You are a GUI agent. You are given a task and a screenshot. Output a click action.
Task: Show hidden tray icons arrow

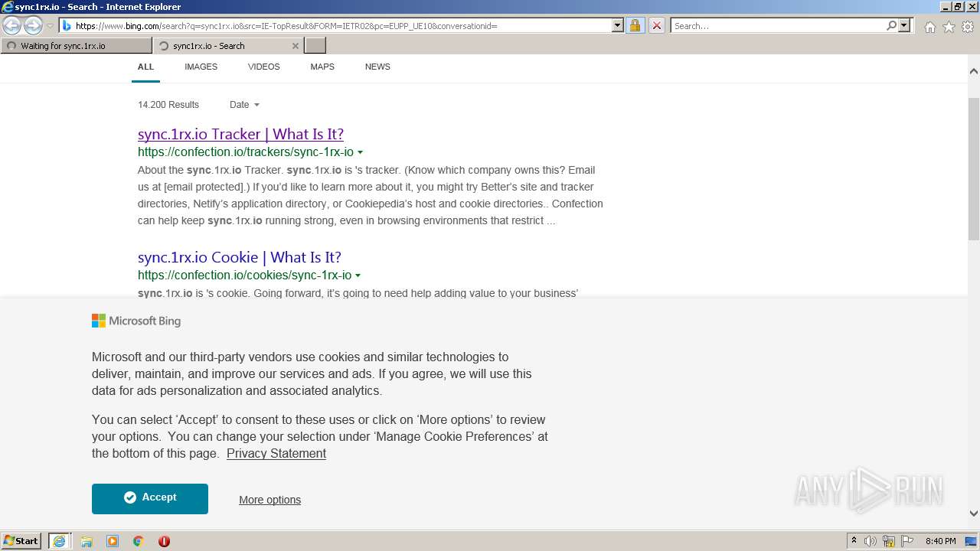click(854, 541)
